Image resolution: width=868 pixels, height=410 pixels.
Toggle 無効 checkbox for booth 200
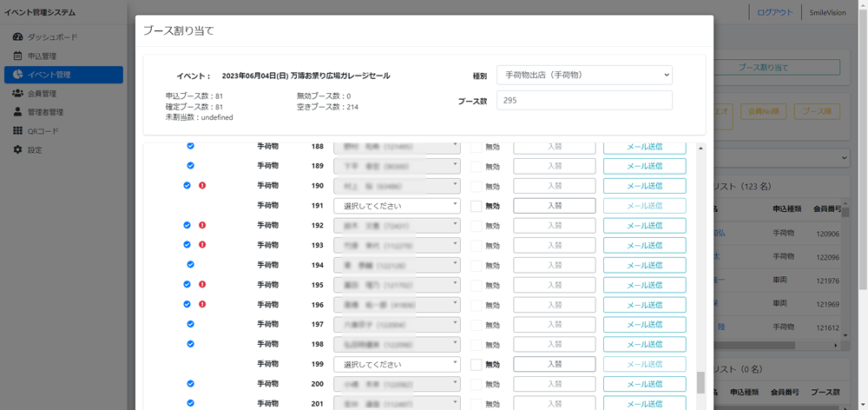point(476,384)
